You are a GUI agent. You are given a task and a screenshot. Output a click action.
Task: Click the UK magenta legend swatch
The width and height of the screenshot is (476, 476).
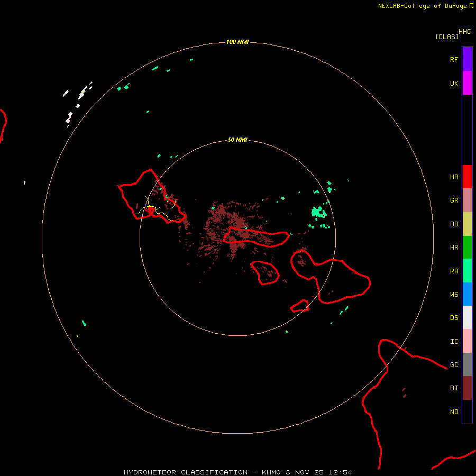pyautogui.click(x=467, y=83)
